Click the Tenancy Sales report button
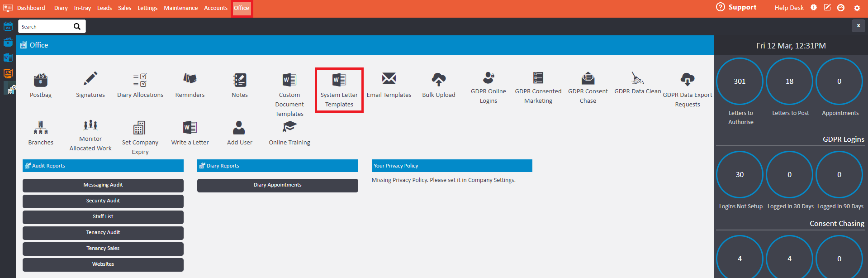The width and height of the screenshot is (868, 278). 103,249
